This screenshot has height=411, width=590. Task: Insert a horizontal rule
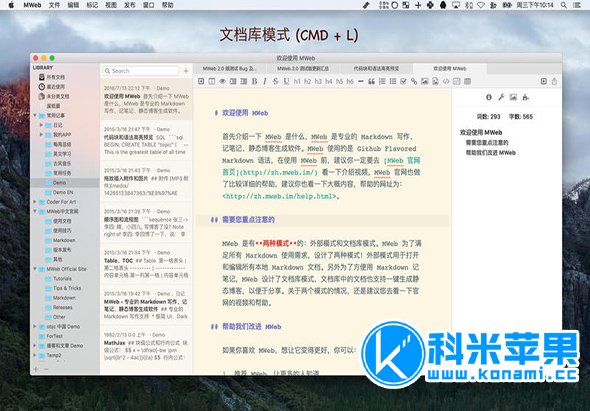pyautogui.click(x=360, y=81)
